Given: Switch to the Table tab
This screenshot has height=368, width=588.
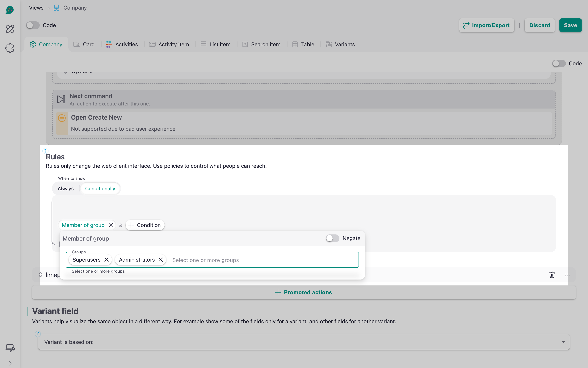Looking at the screenshot, I should (303, 44).
